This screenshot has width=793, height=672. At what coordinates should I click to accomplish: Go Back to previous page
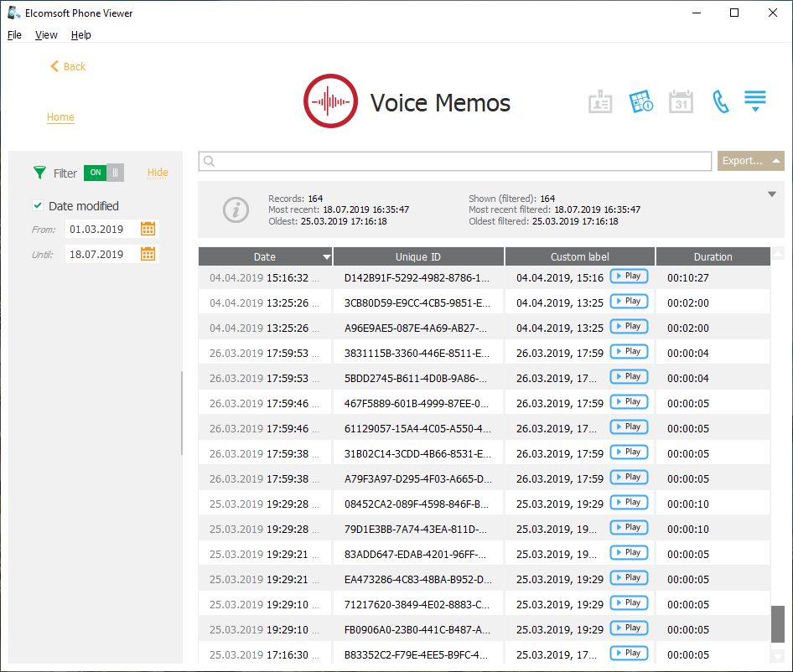[68, 66]
